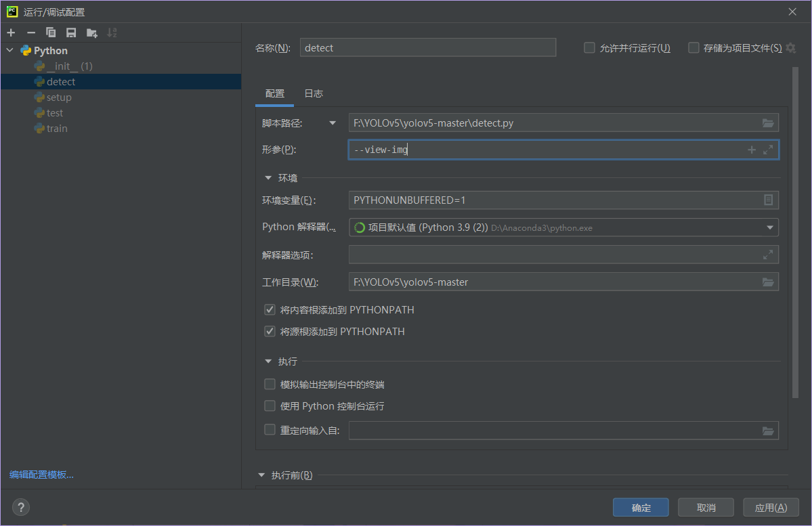The height and width of the screenshot is (526, 812).
Task: Switch to the 日志 tab
Action: click(314, 93)
